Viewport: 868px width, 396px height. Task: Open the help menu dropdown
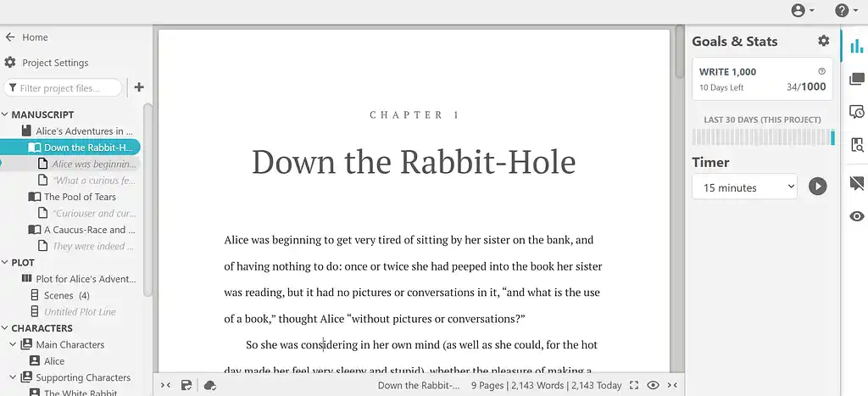[x=847, y=10]
